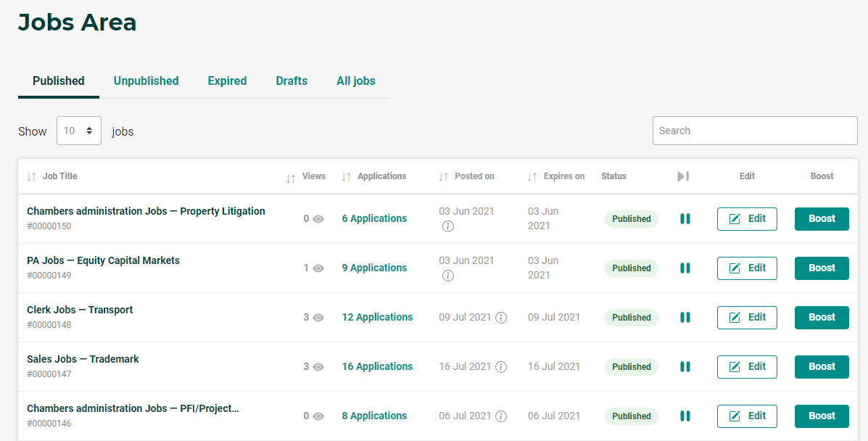868x441 pixels.
Task: Click Published status badge for Clerk Jobs Transport
Action: [x=631, y=318]
